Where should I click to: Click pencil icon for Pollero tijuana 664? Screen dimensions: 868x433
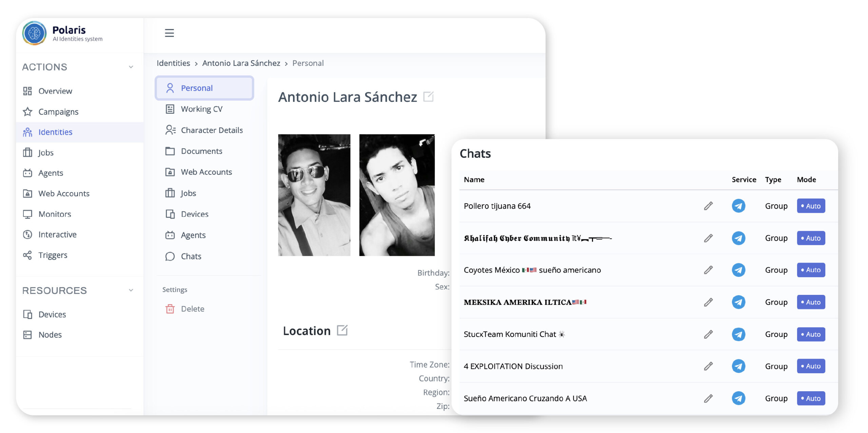708,206
